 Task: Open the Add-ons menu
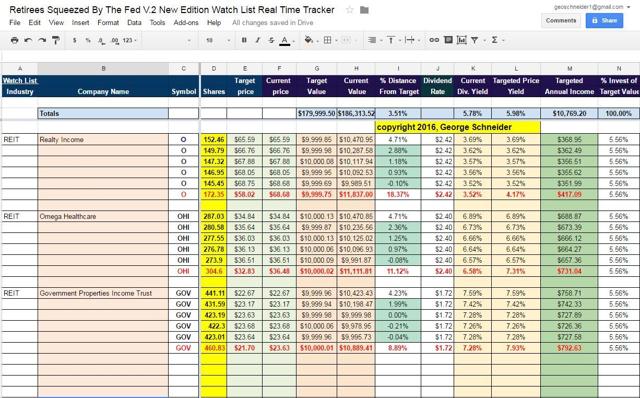click(x=186, y=23)
